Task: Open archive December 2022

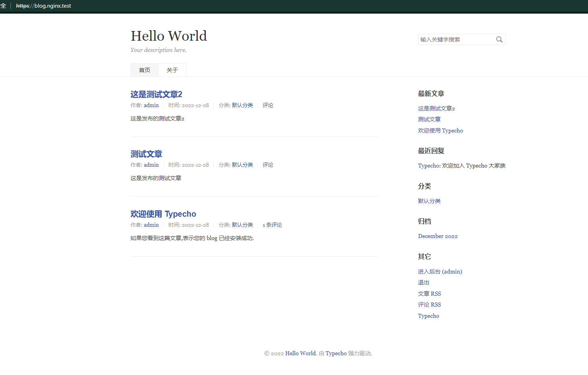Action: [438, 236]
